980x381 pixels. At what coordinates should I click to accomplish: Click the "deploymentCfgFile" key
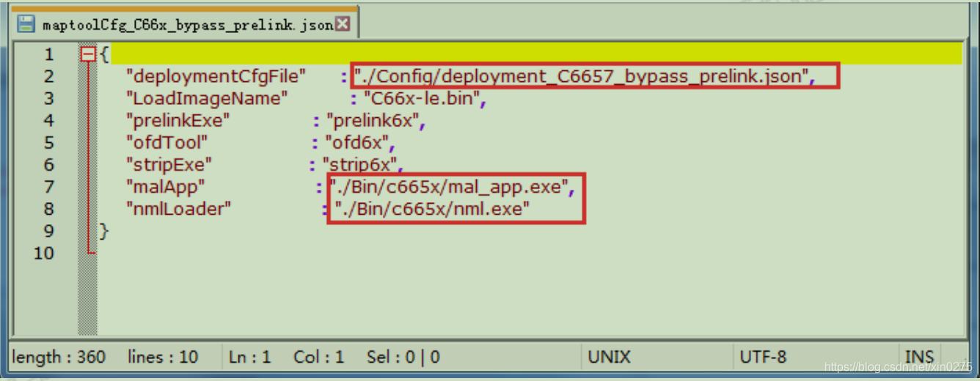[x=216, y=76]
